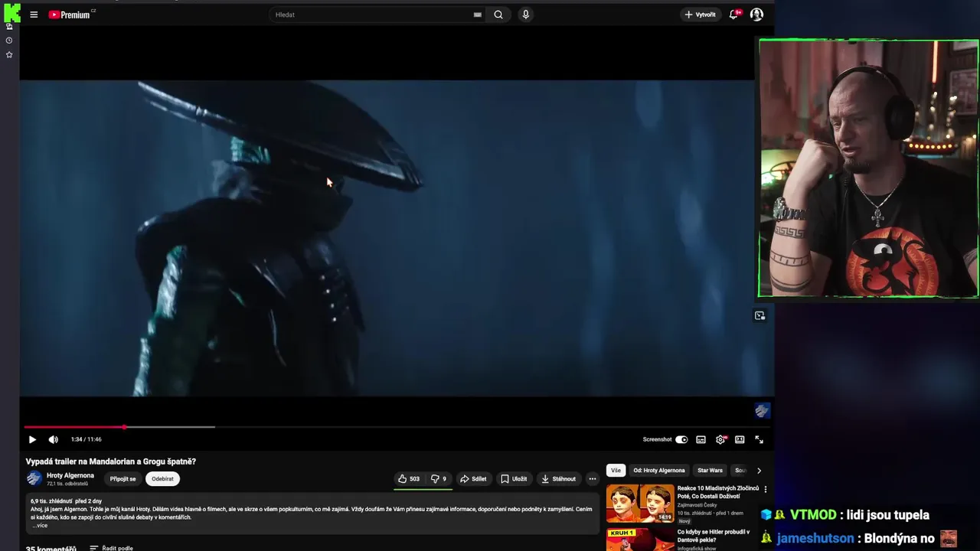Image resolution: width=980 pixels, height=551 pixels.
Task: Click the search magnifier button
Action: coord(498,15)
